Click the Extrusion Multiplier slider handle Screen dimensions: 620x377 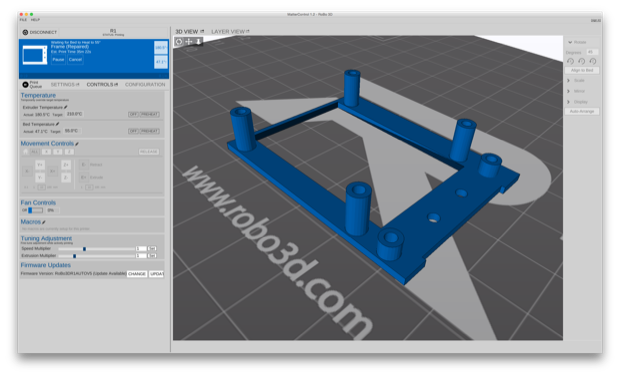pyautogui.click(x=74, y=256)
